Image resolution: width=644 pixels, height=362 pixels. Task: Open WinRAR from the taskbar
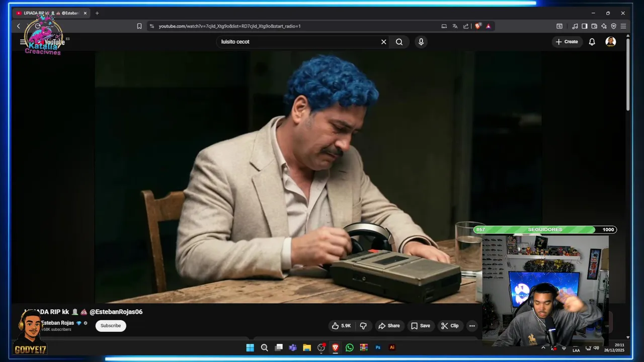pos(364,347)
